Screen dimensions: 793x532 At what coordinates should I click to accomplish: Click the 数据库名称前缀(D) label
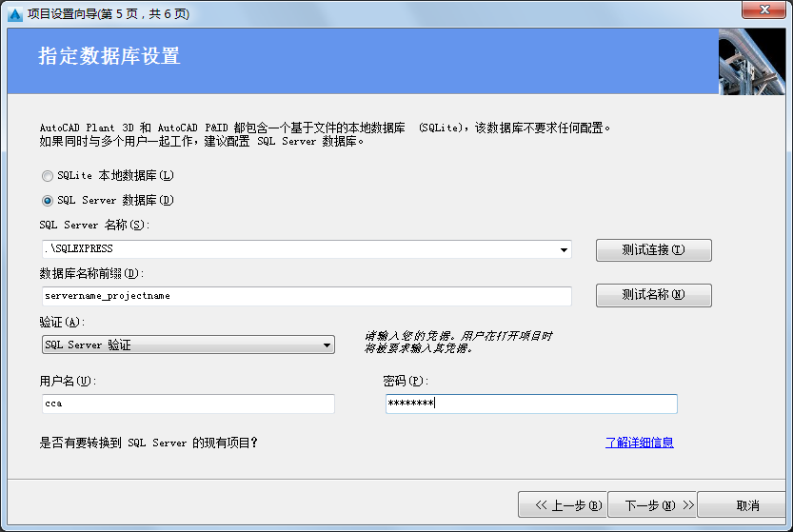[x=91, y=273]
